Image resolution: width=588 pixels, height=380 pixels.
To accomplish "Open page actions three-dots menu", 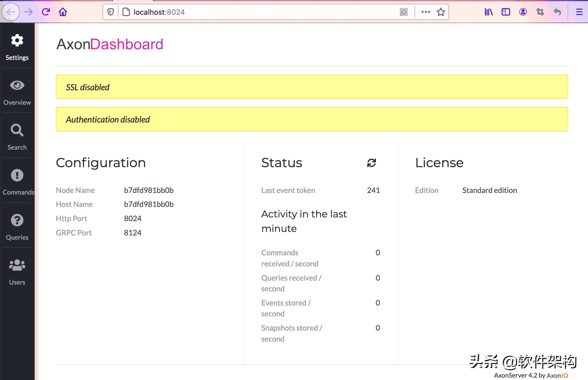I will point(426,12).
